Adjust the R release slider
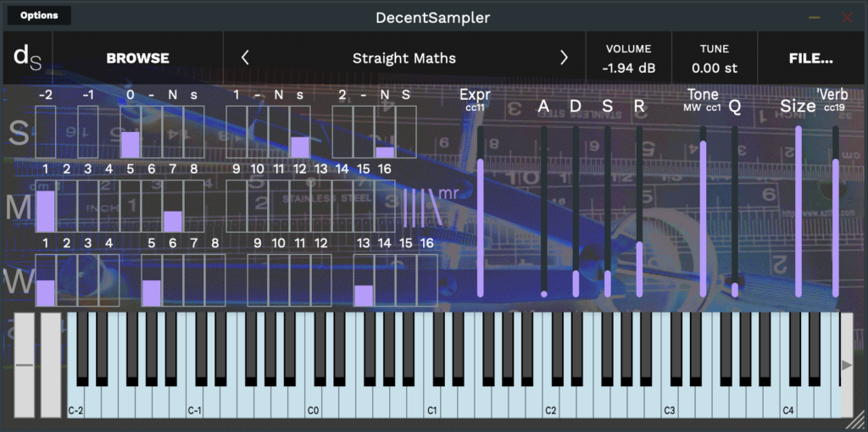The width and height of the screenshot is (868, 432). tap(639, 211)
